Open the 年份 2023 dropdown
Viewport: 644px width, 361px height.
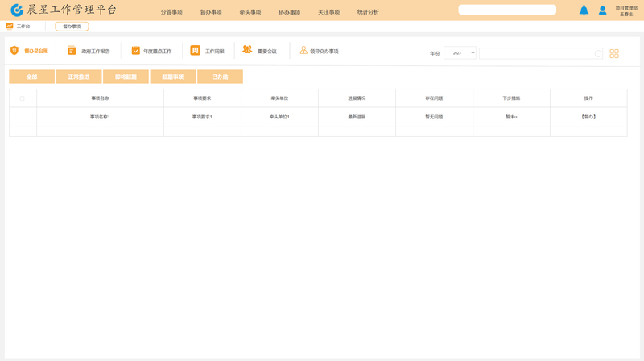point(460,53)
